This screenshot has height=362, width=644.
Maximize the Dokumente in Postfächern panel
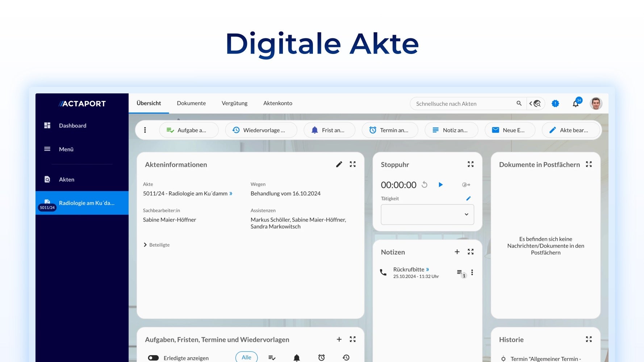[589, 164]
